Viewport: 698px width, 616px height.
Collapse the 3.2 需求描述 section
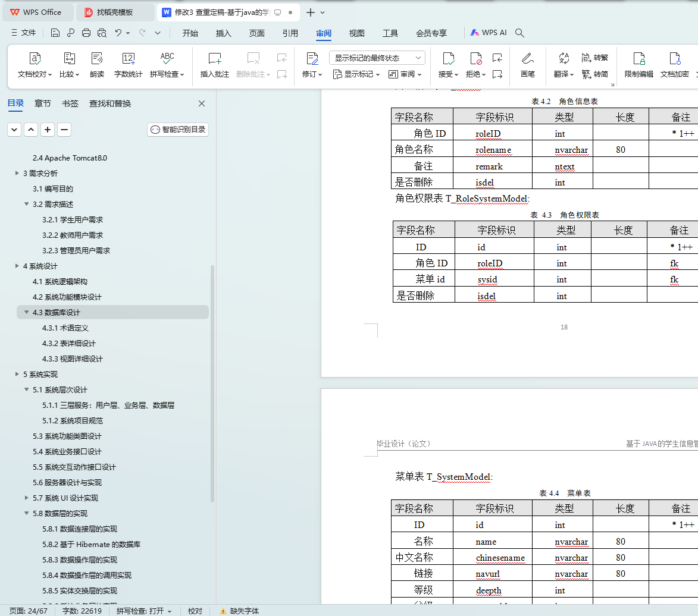(26, 204)
